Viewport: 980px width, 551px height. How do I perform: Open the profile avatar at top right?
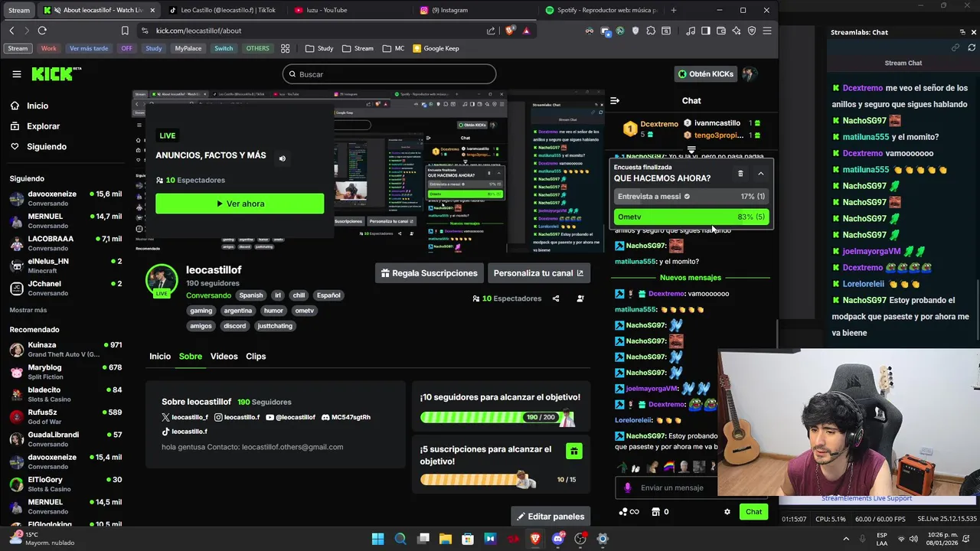pyautogui.click(x=749, y=74)
